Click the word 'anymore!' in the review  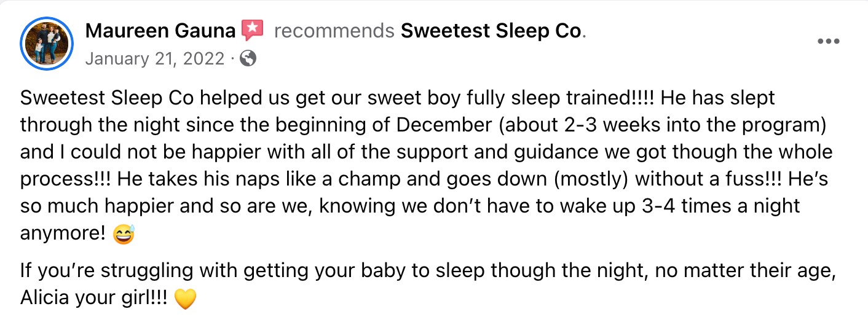pos(63,233)
